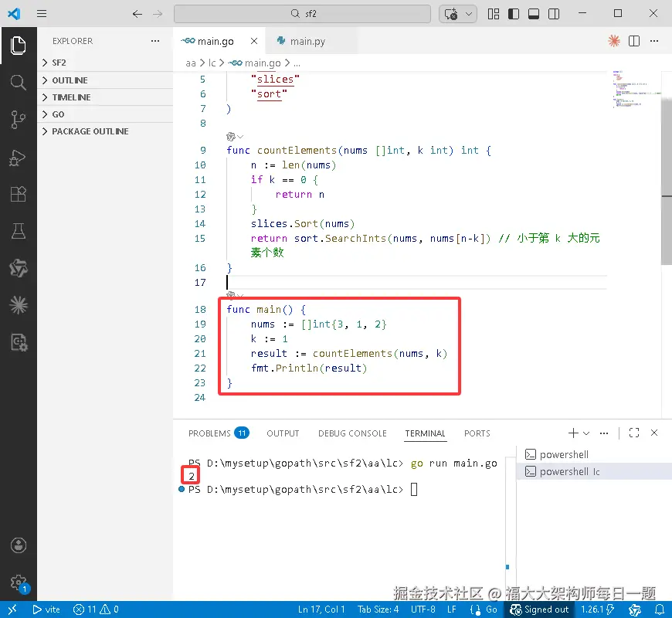Image resolution: width=672 pixels, height=618 pixels.
Task: Toggle the bottom panel visibility
Action: (x=534, y=14)
